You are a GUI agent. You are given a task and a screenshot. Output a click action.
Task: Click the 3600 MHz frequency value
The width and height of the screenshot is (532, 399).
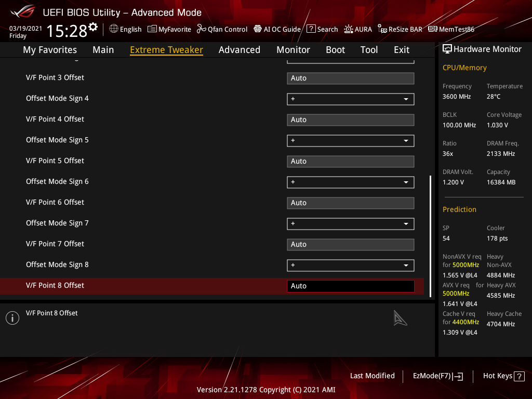(456, 96)
